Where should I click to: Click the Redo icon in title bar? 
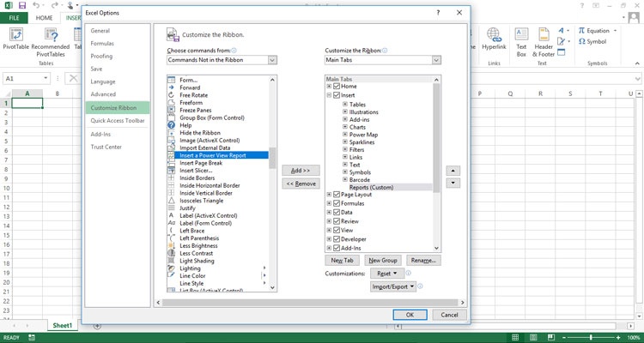pyautogui.click(x=55, y=5)
